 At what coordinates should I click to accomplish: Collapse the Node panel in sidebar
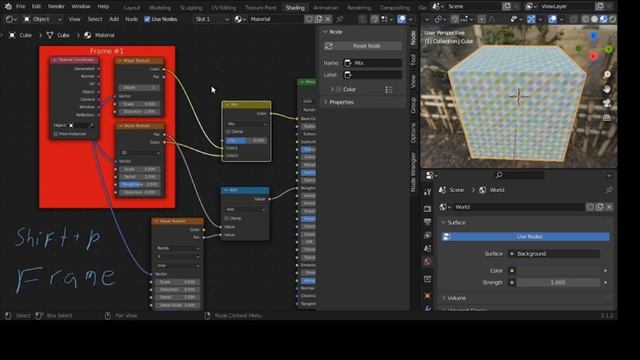coord(325,32)
